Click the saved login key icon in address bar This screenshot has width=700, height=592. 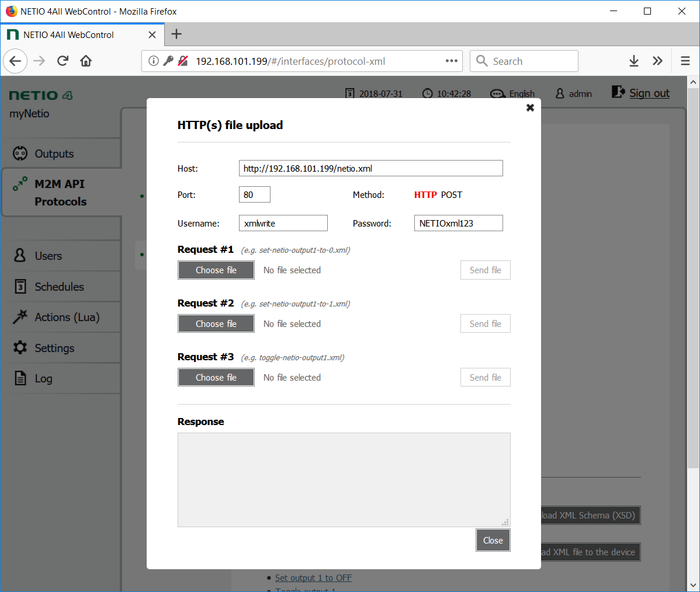[x=168, y=61]
